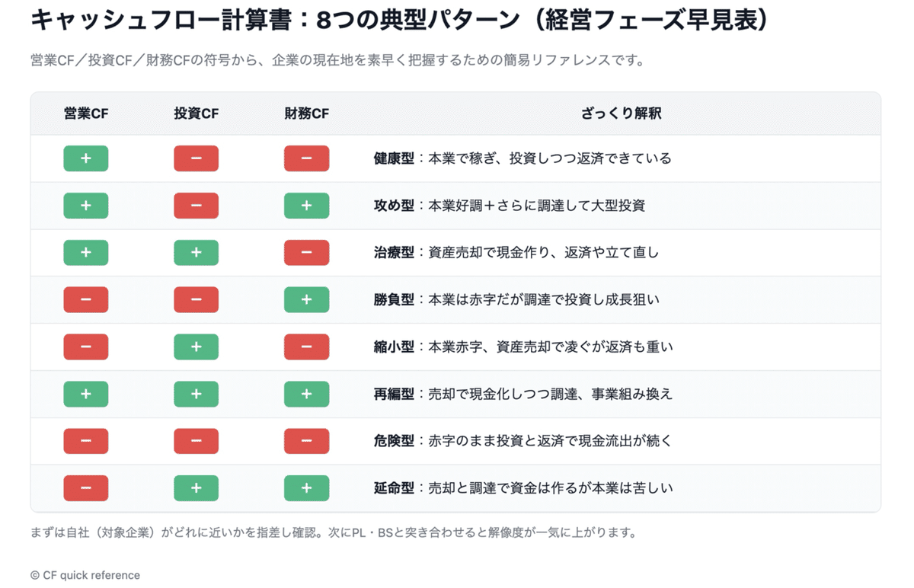Click the CF quick reference footer text
Viewport: 914px width, 588px height.
coord(85,575)
